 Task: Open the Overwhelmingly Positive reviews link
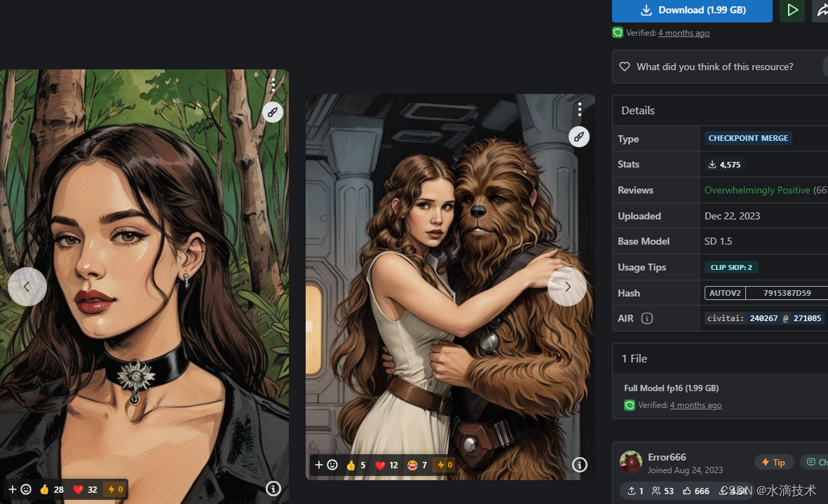[x=757, y=190]
